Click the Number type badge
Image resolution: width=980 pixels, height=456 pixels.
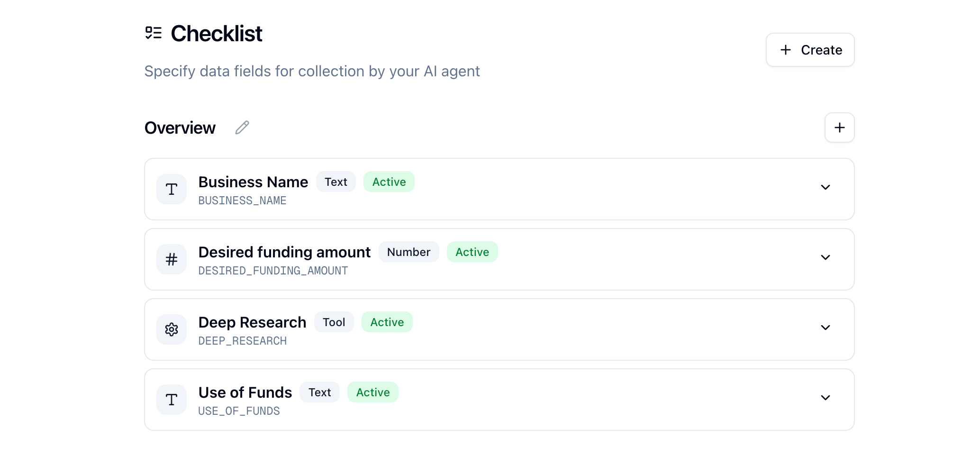pos(408,252)
